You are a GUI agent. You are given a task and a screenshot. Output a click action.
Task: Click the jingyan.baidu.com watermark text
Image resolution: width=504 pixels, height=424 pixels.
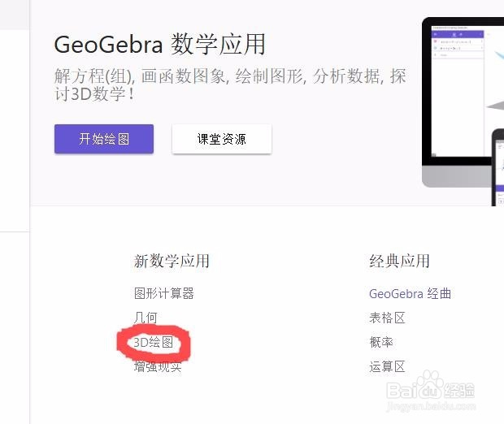point(431,406)
